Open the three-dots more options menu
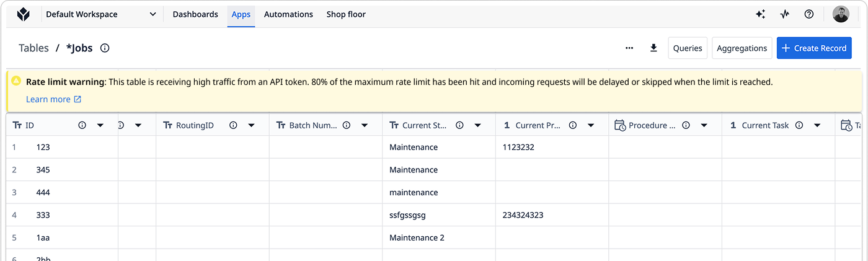 [x=629, y=48]
